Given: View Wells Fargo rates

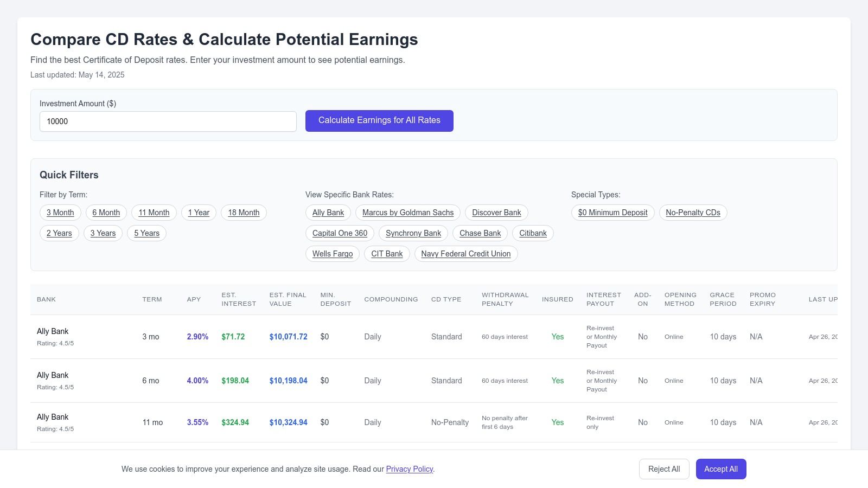Looking at the screenshot, I should (x=333, y=254).
